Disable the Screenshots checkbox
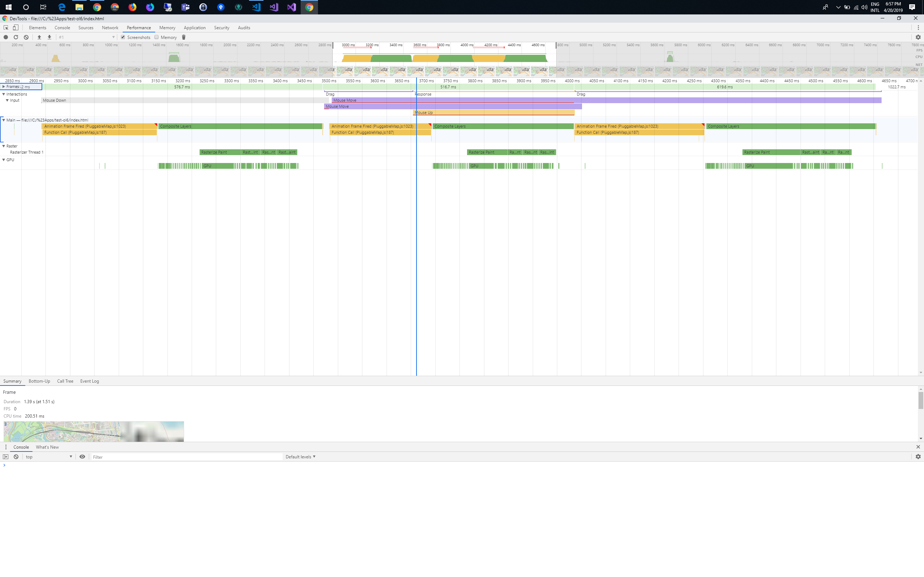Screen dimensions: 924x577 click(123, 37)
